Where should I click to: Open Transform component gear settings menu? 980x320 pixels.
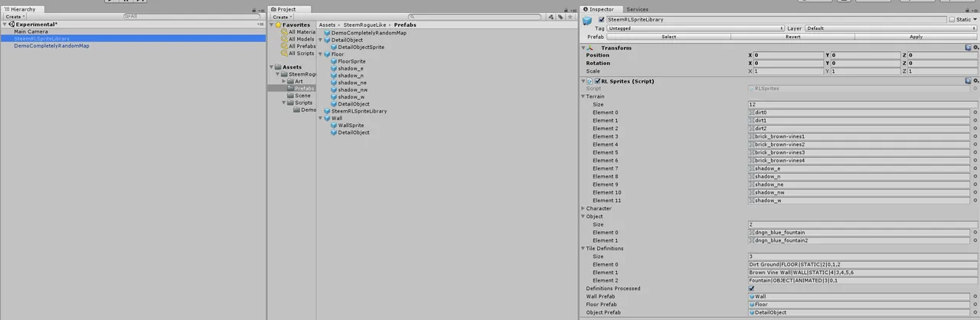975,47
